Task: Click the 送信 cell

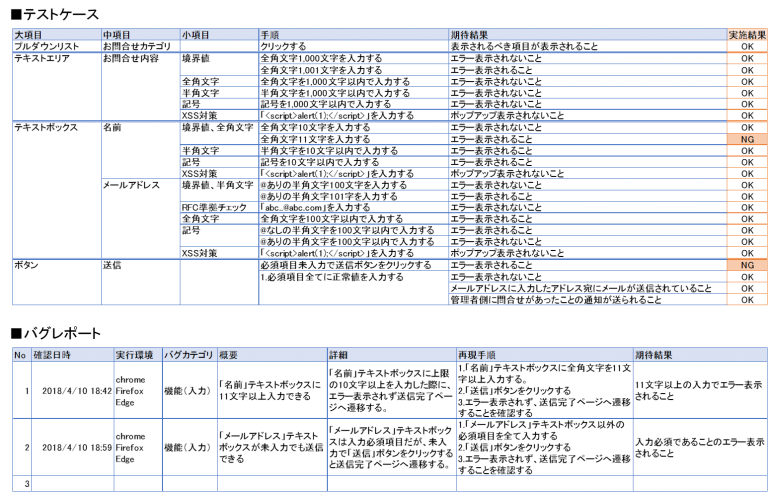Action: tap(141, 282)
